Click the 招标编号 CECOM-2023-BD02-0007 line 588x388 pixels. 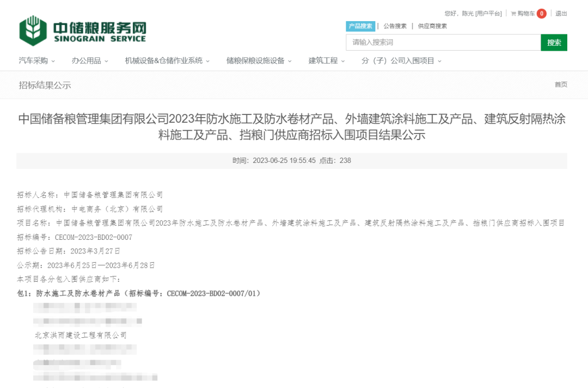[x=75, y=237]
